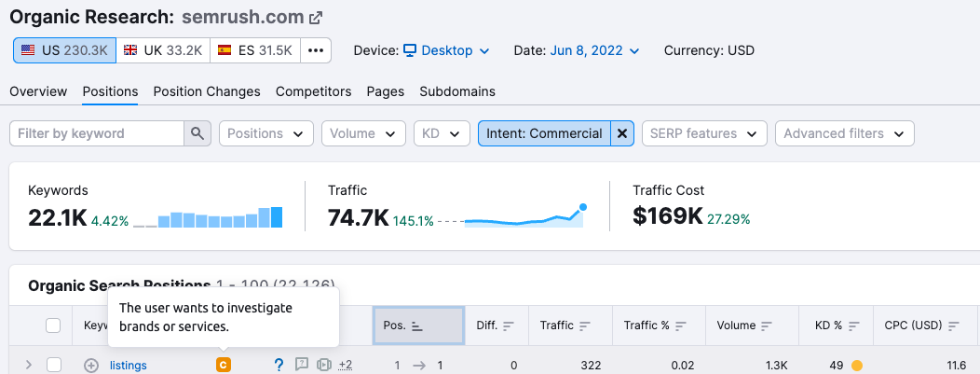Sort by KD % column icon
Viewport: 980px width, 374px height.
(x=853, y=326)
